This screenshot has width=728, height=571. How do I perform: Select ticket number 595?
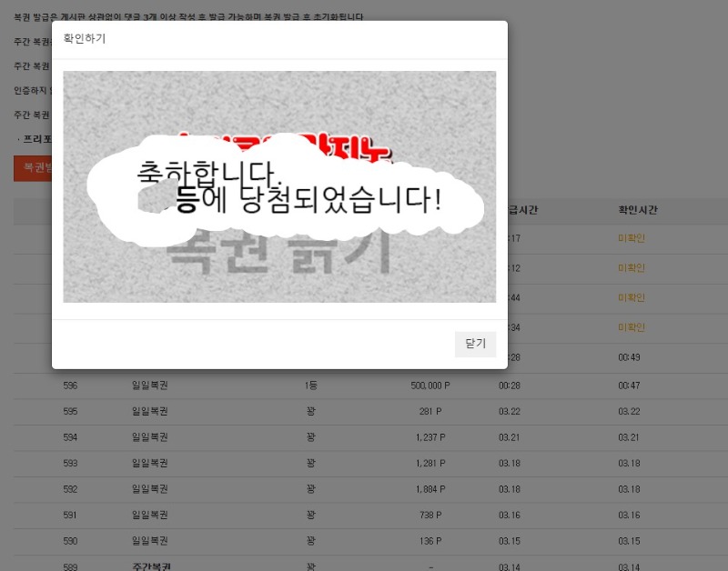(x=70, y=411)
